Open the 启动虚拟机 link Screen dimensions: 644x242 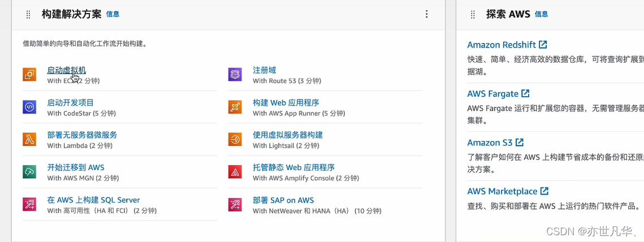pos(67,70)
